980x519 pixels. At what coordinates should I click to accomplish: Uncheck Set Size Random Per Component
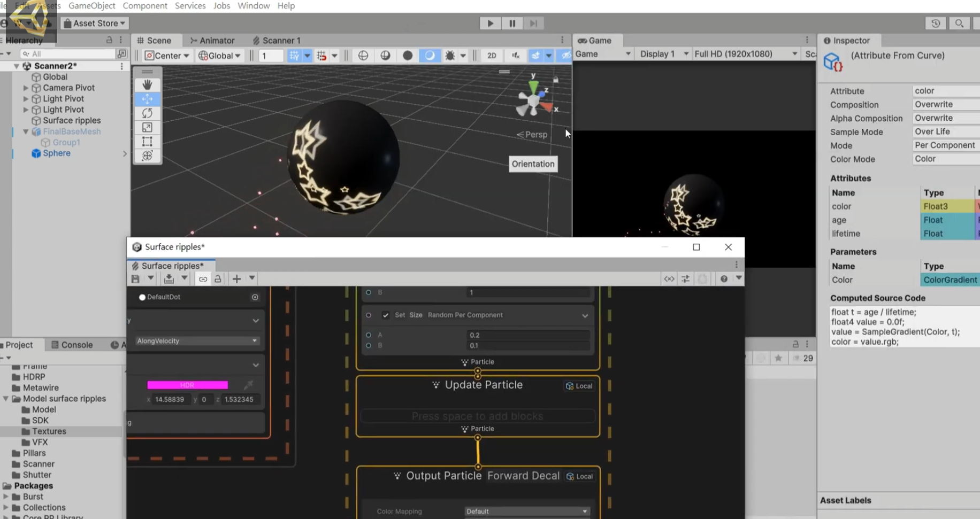[x=386, y=315]
